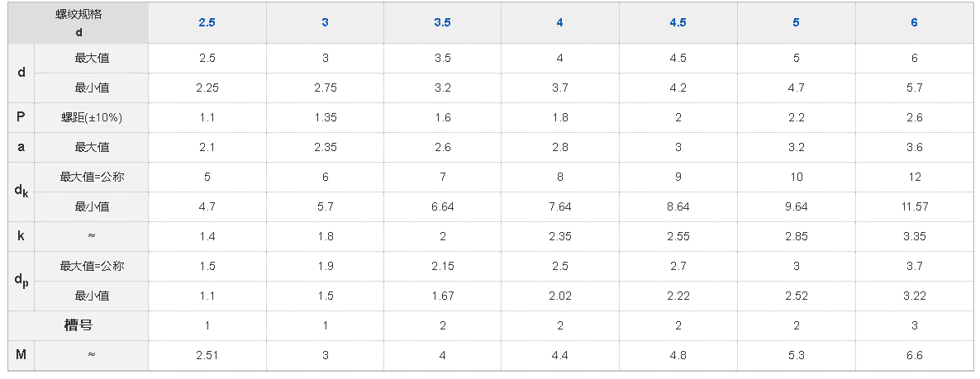Image resolution: width=980 pixels, height=379 pixels.
Task: Click the cell with value 6.64
Action: 442,206
